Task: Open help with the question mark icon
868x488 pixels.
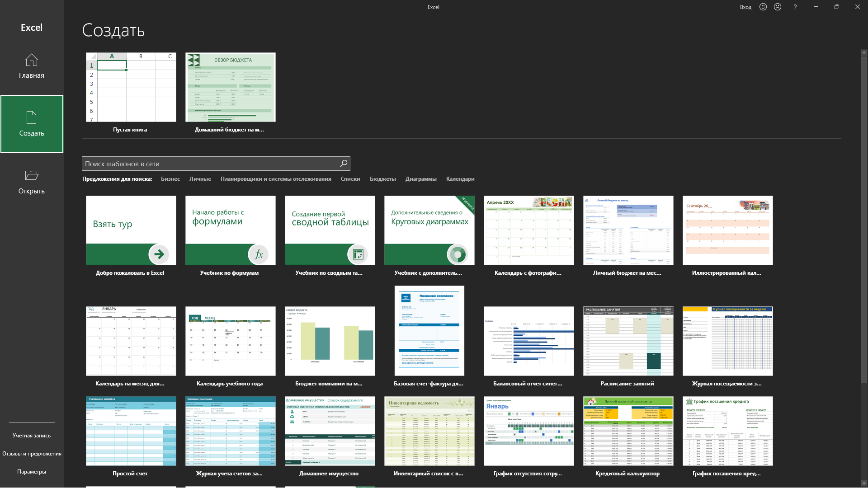Action: 795,7
